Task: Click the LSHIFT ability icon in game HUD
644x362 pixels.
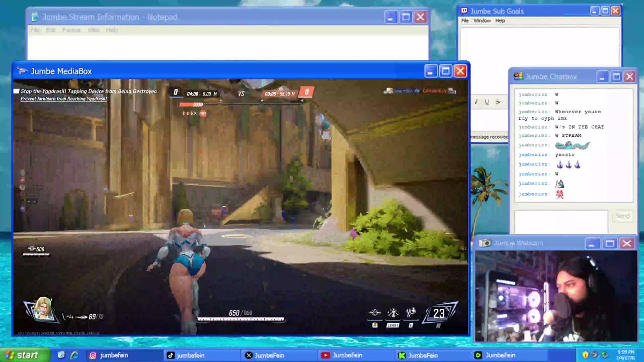Action: click(392, 313)
